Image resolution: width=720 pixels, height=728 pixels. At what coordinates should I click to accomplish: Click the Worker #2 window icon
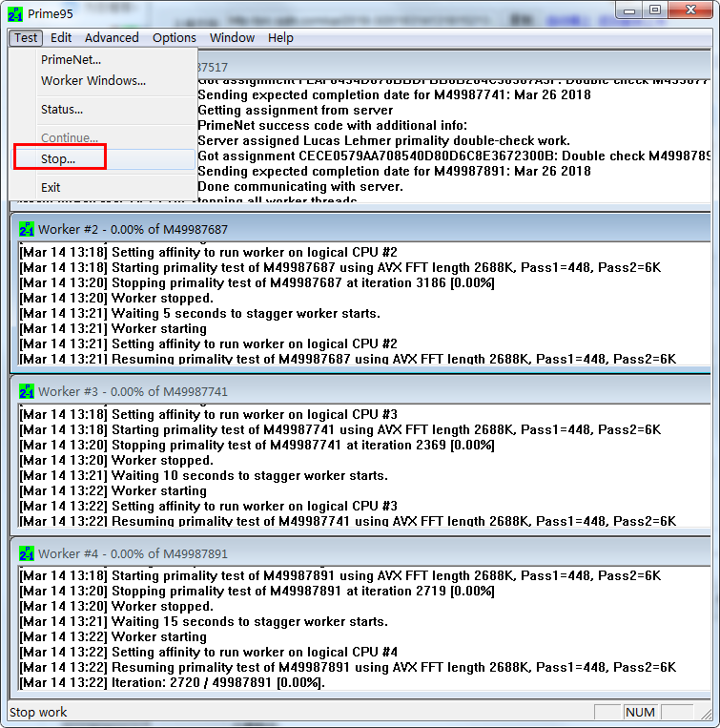point(27,229)
